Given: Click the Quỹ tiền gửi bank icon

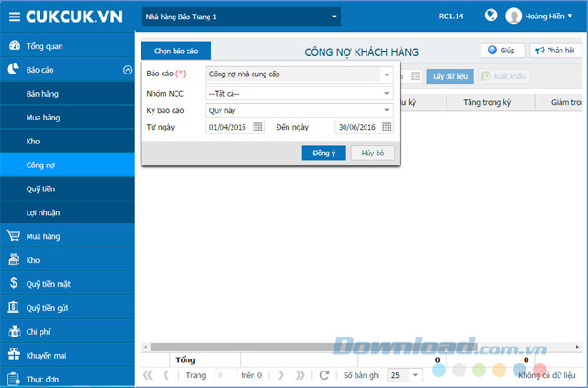Looking at the screenshot, I should [x=13, y=308].
